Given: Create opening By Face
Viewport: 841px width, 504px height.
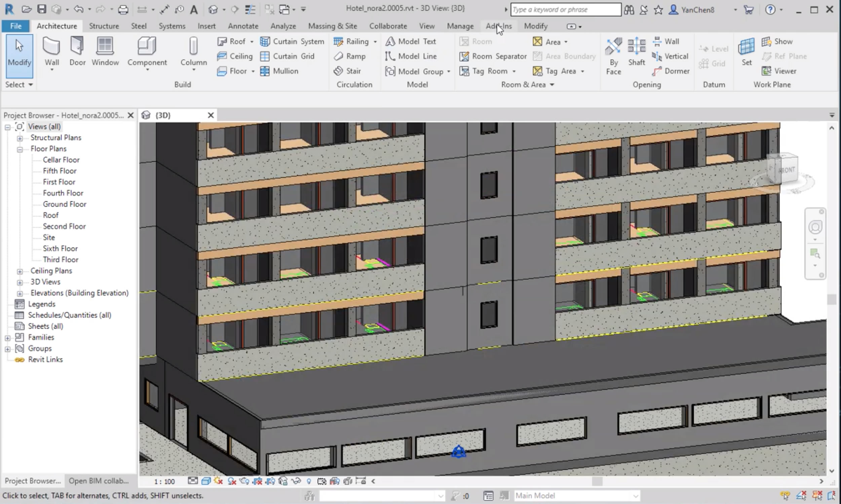Looking at the screenshot, I should click(x=613, y=56).
